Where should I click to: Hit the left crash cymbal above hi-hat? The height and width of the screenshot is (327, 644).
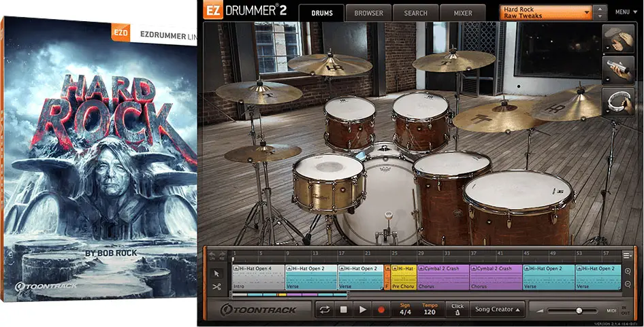[259, 91]
